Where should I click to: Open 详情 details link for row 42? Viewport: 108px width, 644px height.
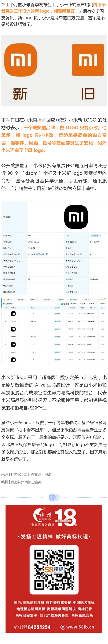click(x=102, y=321)
